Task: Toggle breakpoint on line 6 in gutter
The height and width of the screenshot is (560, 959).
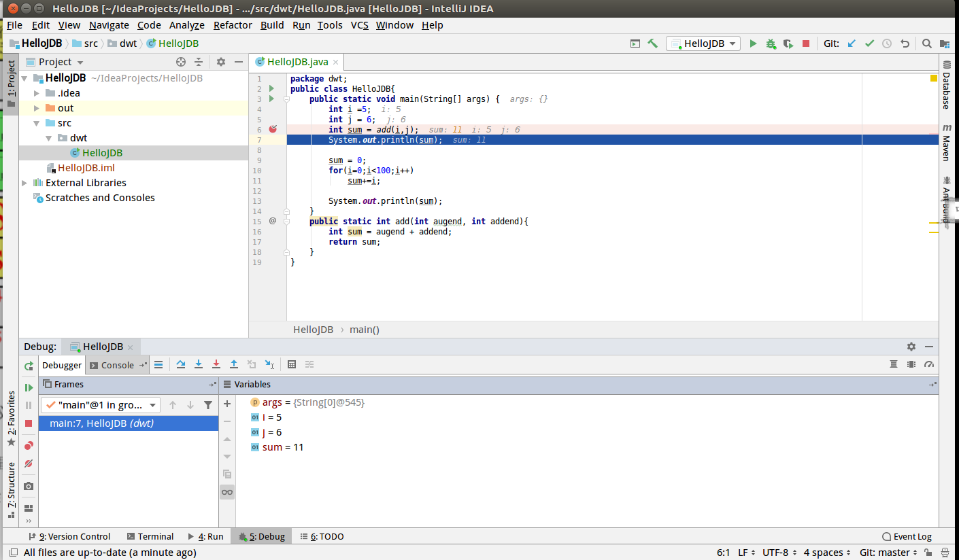Action: click(x=273, y=129)
